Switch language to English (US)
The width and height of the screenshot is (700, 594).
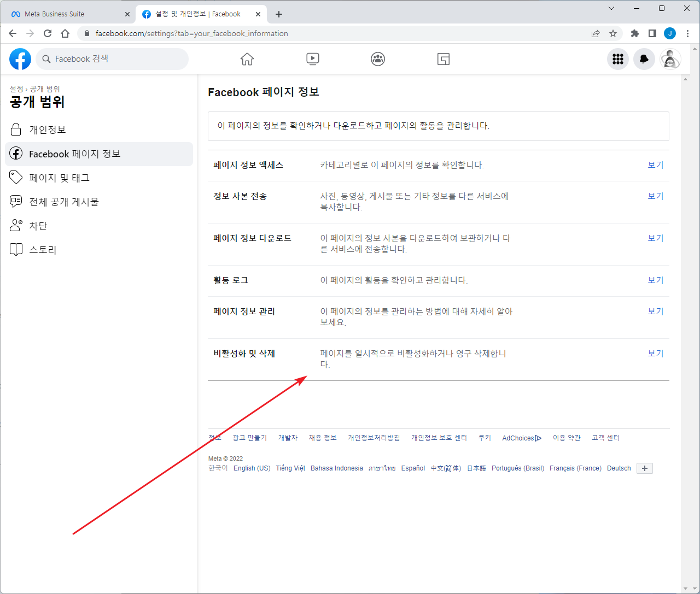(x=252, y=468)
